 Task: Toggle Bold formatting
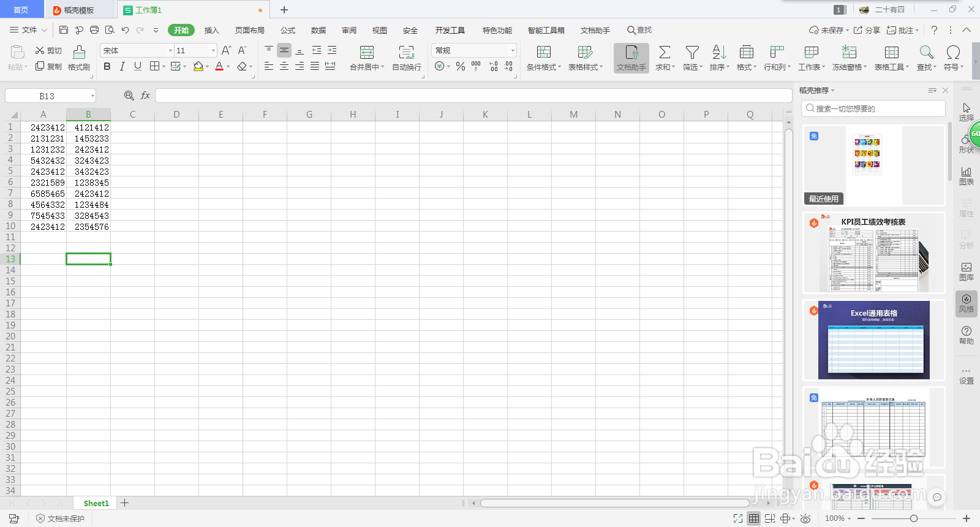(x=107, y=66)
